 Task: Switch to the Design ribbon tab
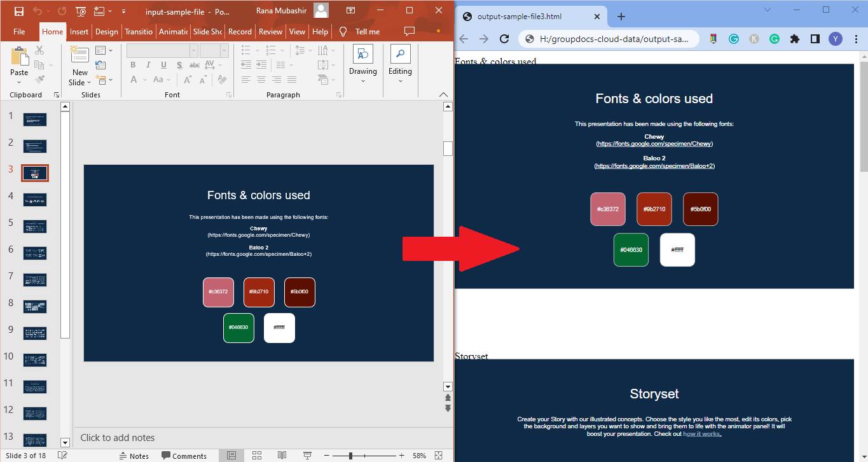pos(106,31)
